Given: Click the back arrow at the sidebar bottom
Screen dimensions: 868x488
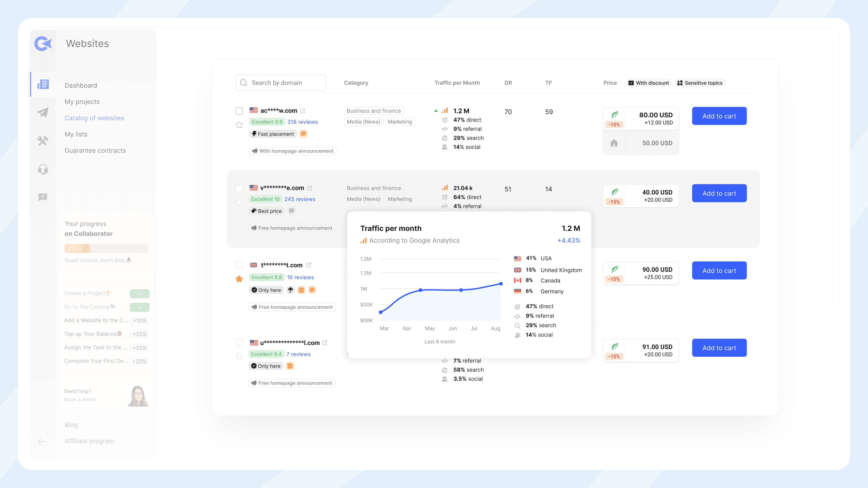Looking at the screenshot, I should tap(41, 441).
